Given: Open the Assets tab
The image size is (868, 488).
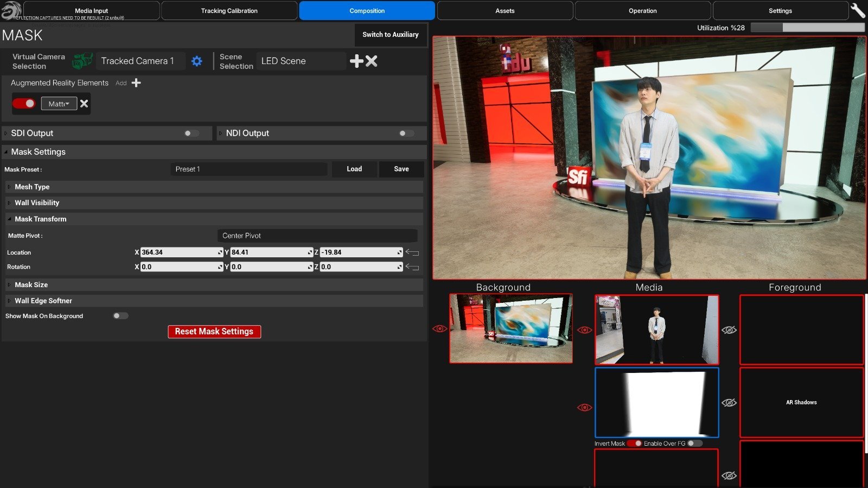Looking at the screenshot, I should pos(505,11).
